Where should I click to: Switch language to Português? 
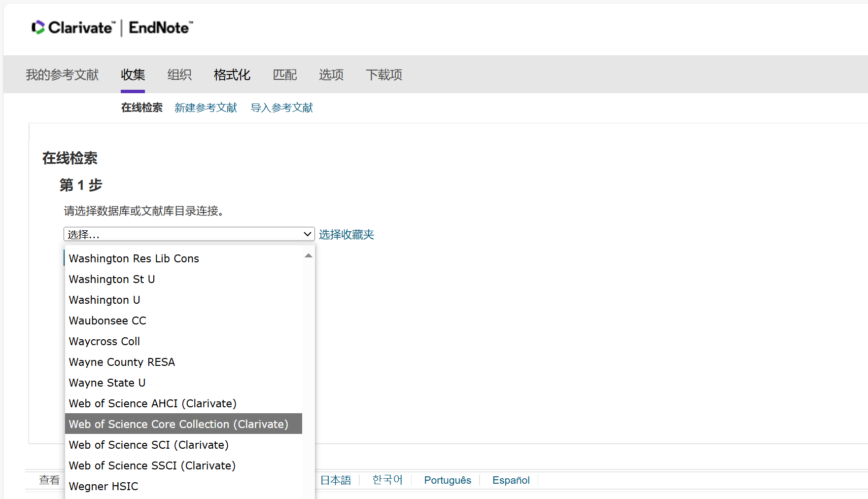pos(448,480)
